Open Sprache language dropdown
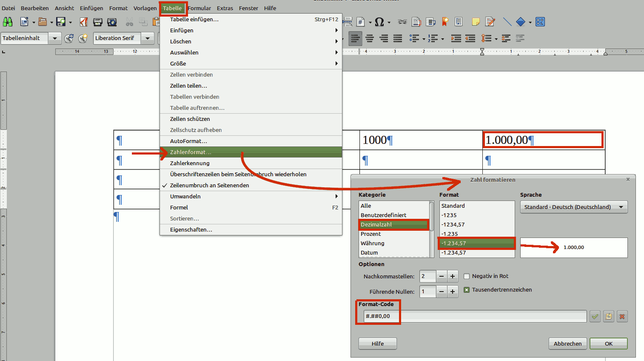This screenshot has width=644, height=361. point(574,207)
